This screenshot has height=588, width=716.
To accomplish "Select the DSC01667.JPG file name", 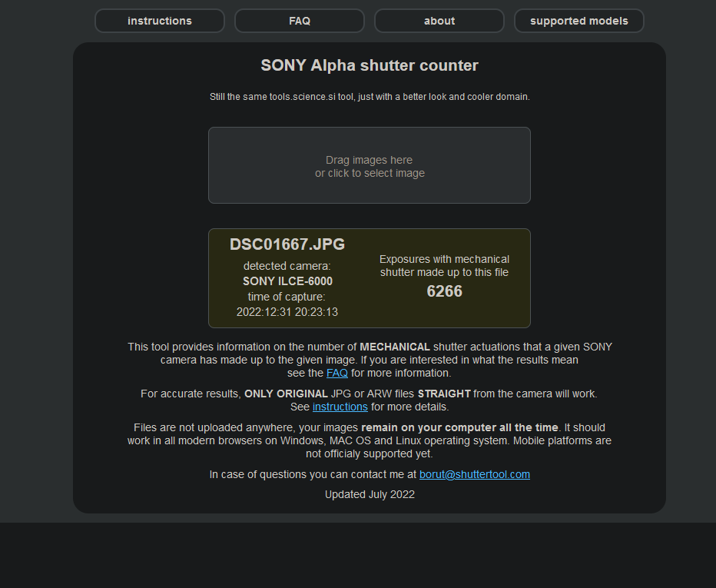I will [x=287, y=244].
